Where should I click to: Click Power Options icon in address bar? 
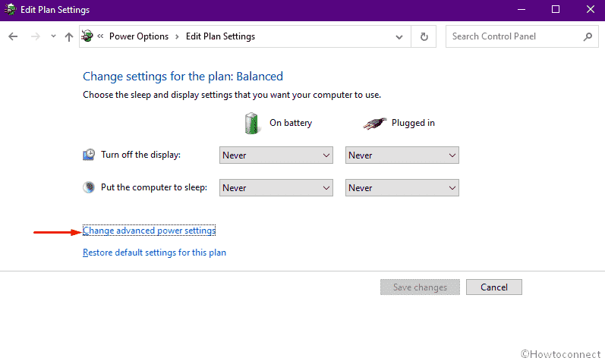click(87, 36)
